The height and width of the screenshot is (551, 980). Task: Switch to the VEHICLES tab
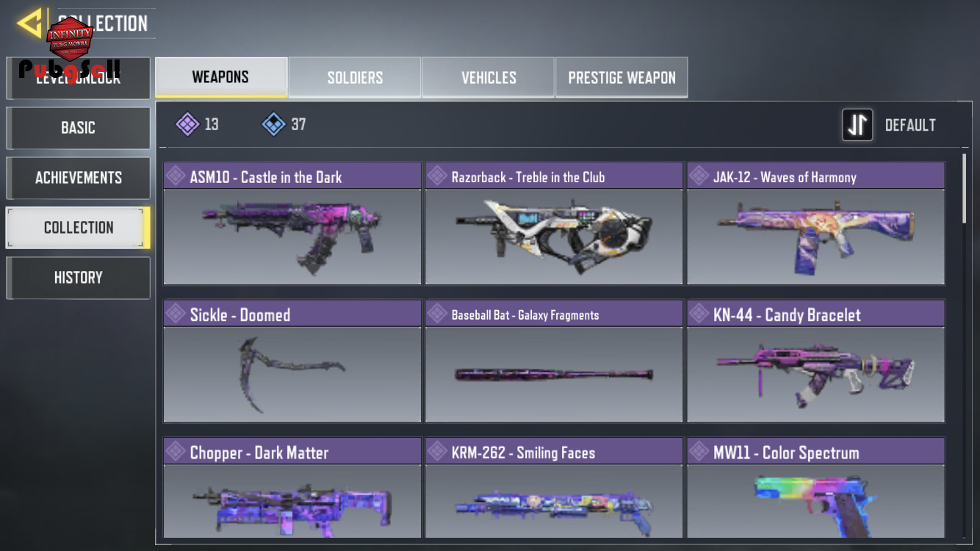(489, 77)
